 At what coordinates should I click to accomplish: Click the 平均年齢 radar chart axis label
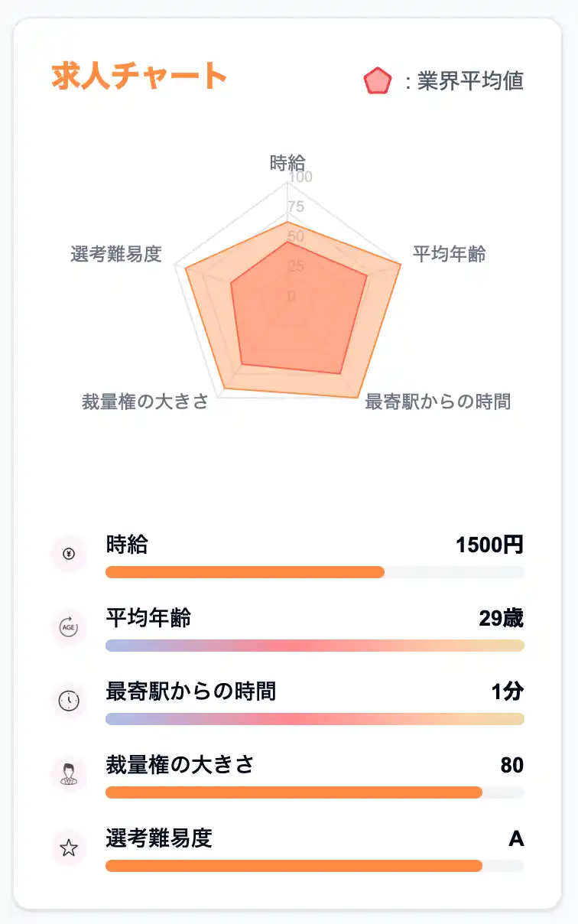click(449, 254)
